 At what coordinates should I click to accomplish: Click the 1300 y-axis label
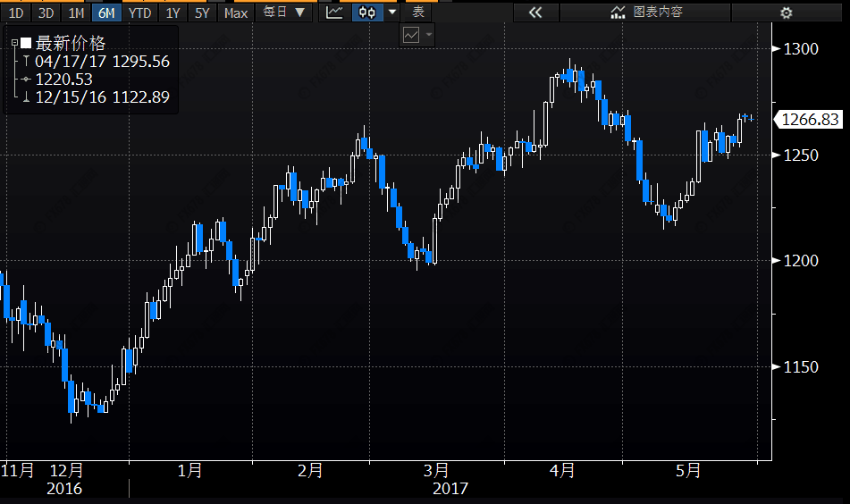[x=801, y=49]
